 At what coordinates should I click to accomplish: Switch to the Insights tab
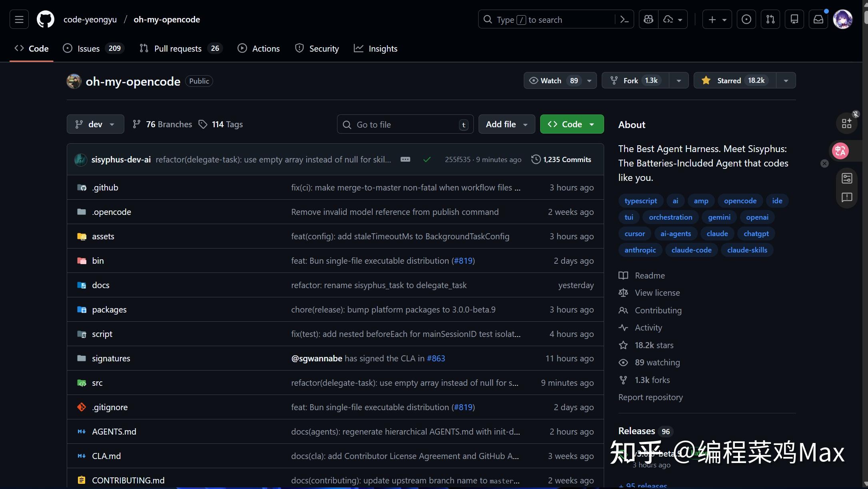tap(375, 48)
